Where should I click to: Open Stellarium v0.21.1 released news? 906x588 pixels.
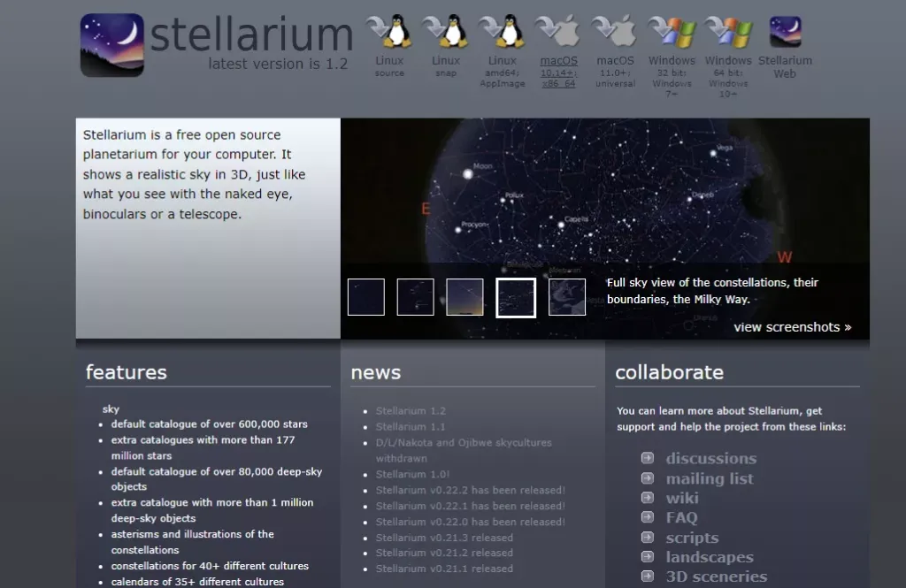pyautogui.click(x=444, y=569)
